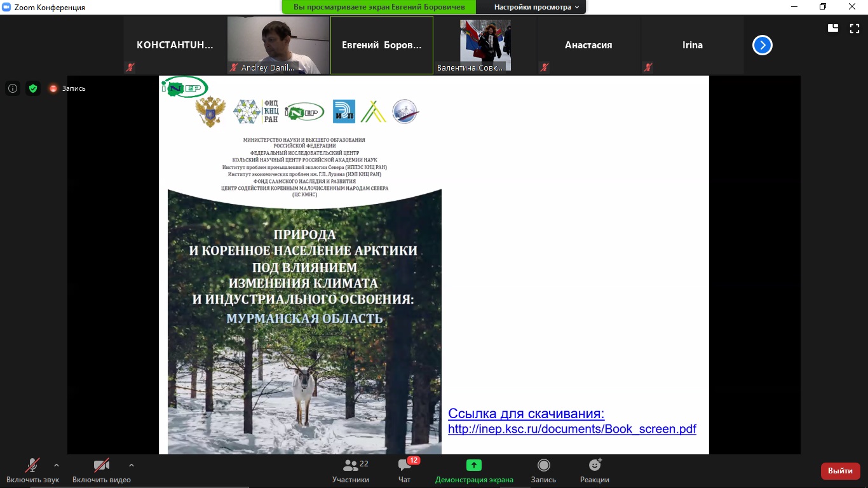Leave meeting with the red Выйти button
Viewport: 868px width, 488px height.
[x=841, y=471]
